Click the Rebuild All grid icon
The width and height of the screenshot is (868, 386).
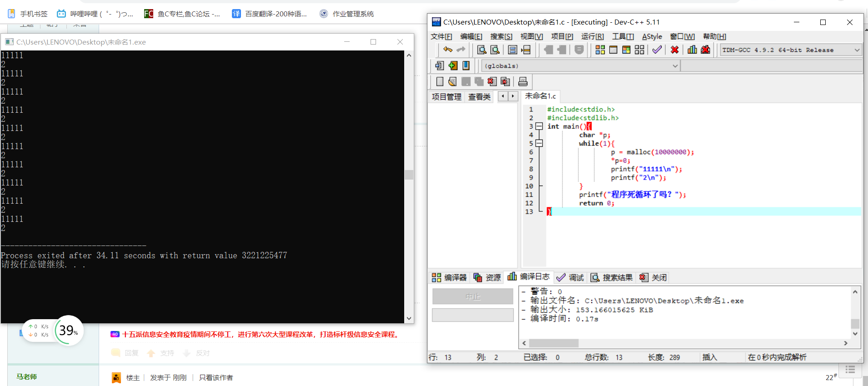tap(640, 50)
